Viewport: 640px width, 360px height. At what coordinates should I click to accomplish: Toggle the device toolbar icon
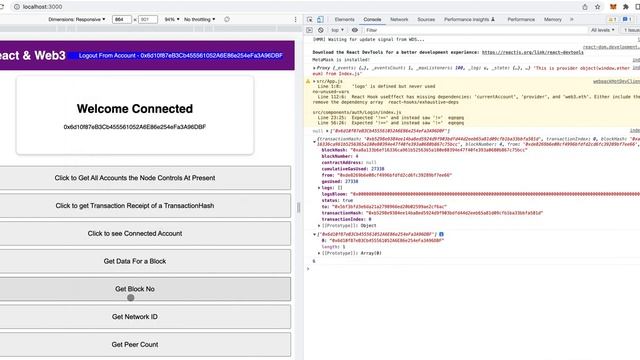point(320,19)
